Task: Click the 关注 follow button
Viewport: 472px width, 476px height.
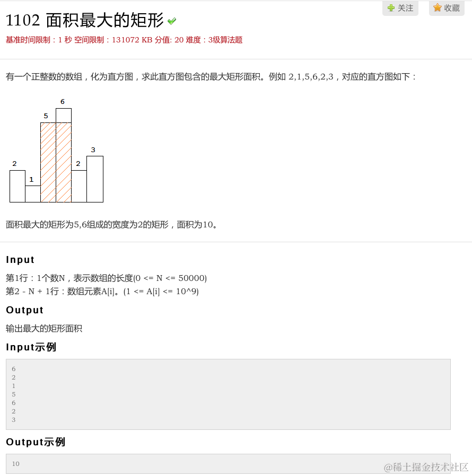Action: 400,8
